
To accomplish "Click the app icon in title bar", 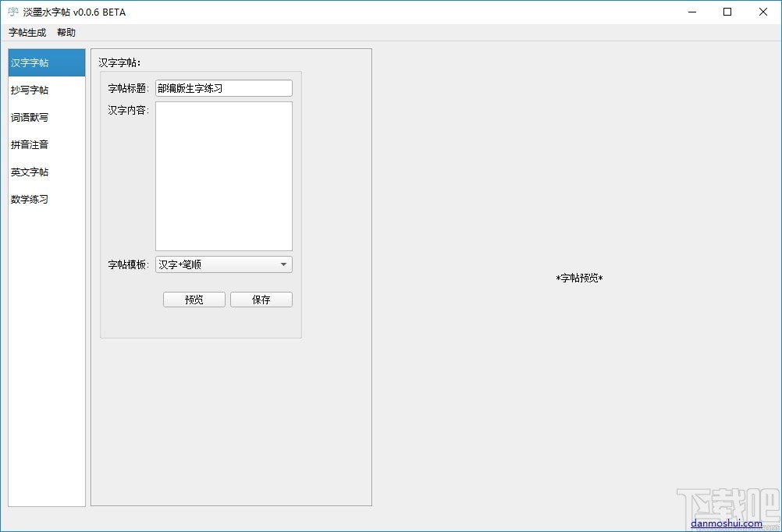I will (13, 12).
